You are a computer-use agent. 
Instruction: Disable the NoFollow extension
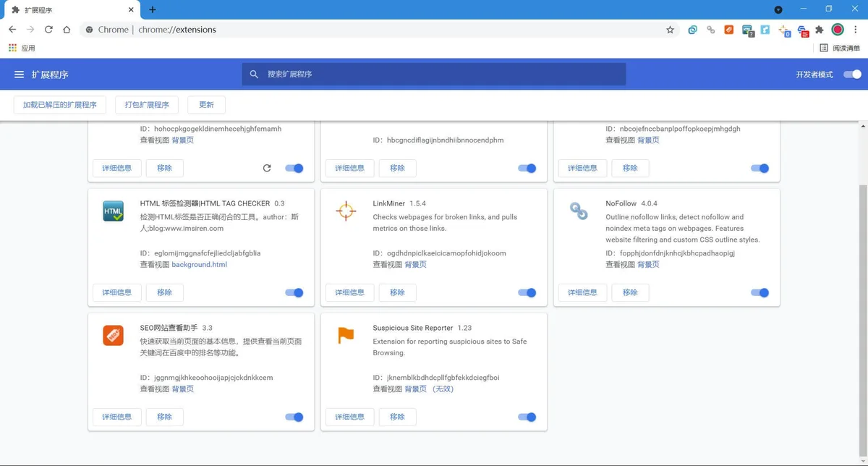pyautogui.click(x=759, y=292)
